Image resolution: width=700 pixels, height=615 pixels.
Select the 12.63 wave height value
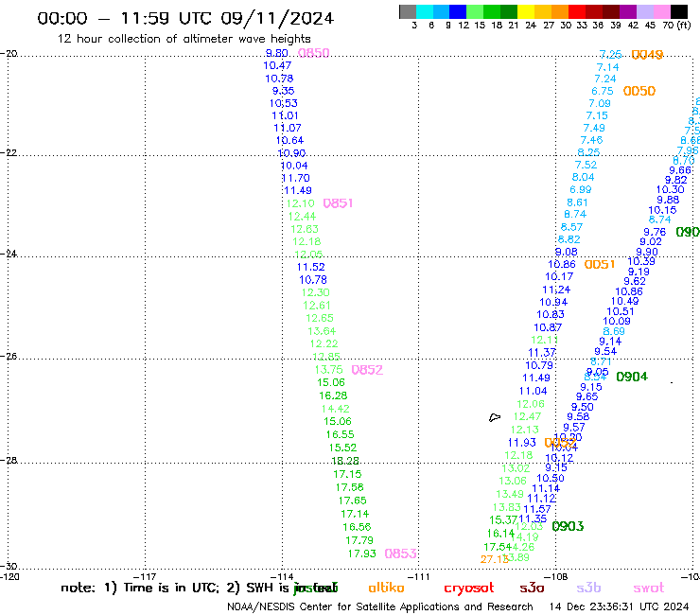[x=305, y=229]
